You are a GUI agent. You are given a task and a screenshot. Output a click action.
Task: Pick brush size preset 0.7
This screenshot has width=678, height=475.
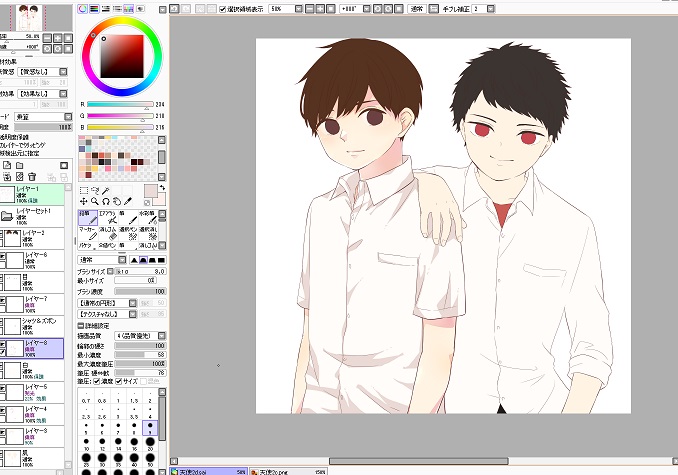point(86,398)
